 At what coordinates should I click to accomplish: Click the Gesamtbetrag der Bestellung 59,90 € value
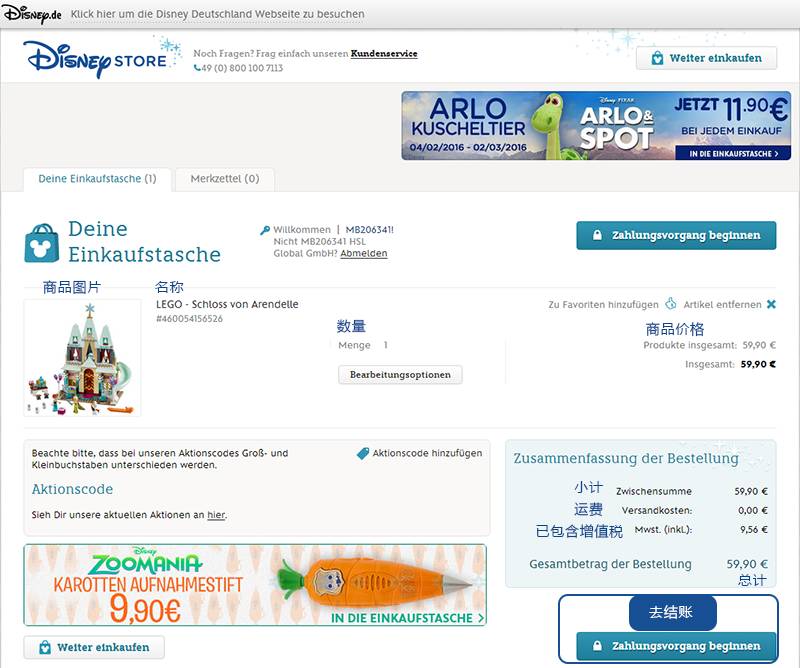tap(747, 564)
